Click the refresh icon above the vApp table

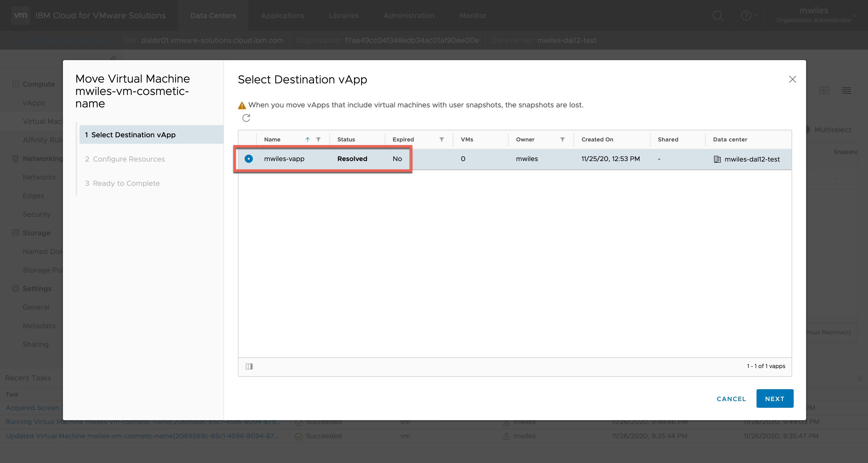pyautogui.click(x=246, y=118)
